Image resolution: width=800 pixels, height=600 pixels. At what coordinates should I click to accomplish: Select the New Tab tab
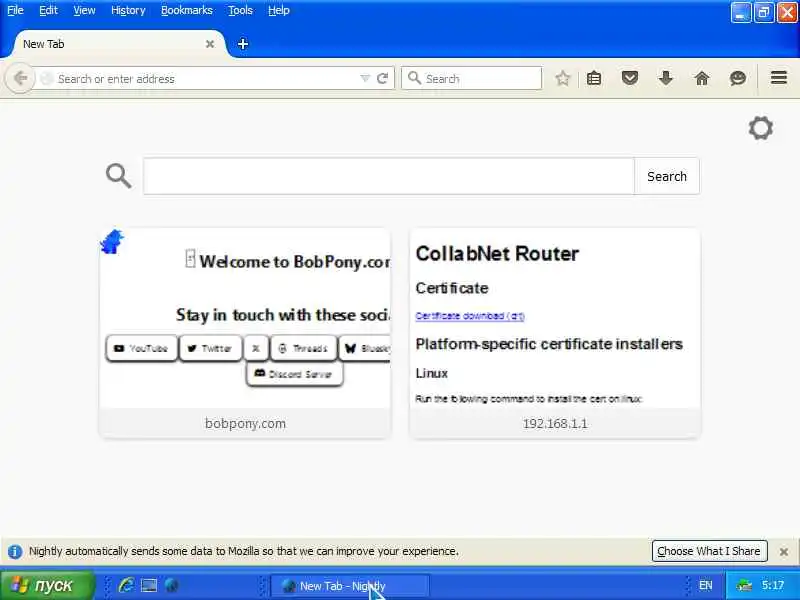pyautogui.click(x=115, y=44)
